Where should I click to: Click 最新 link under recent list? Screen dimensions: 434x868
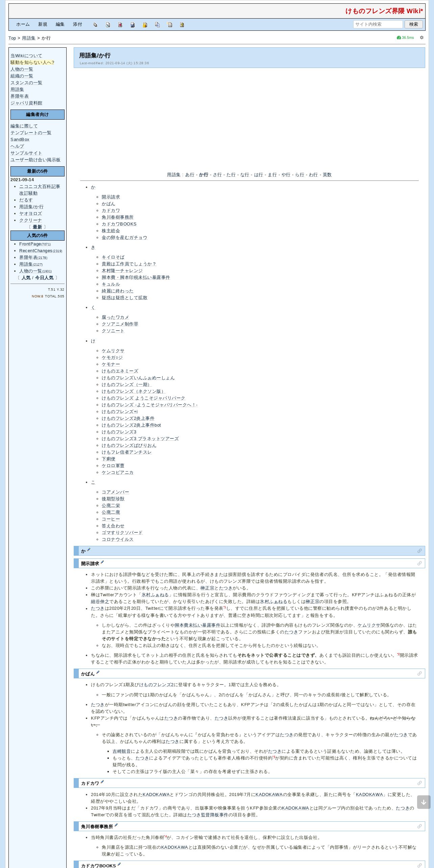pos(37,227)
